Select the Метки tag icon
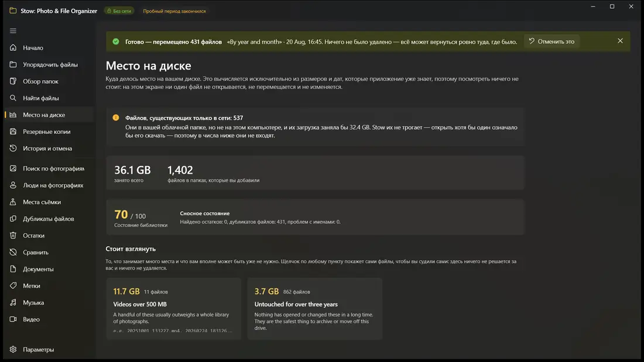Screen dimensions: 644x362 coord(13,285)
